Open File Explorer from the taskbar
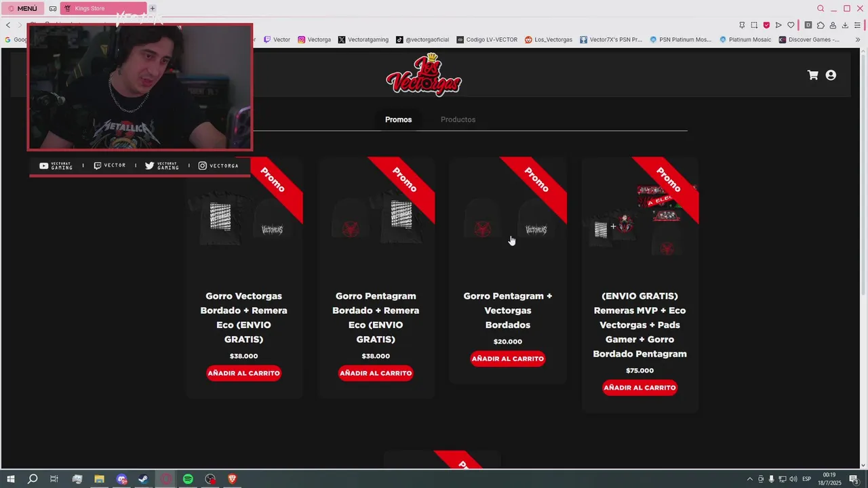Screen dimensions: 868x488 click(99, 479)
